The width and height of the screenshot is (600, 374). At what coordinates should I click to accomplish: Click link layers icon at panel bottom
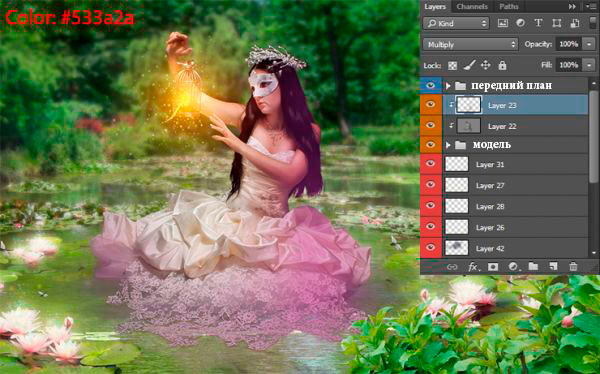coord(452,267)
